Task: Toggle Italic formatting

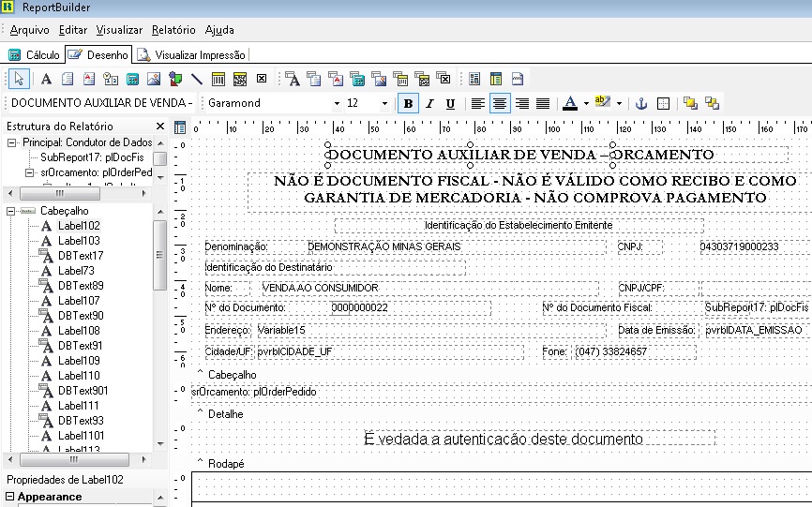Action: [429, 103]
